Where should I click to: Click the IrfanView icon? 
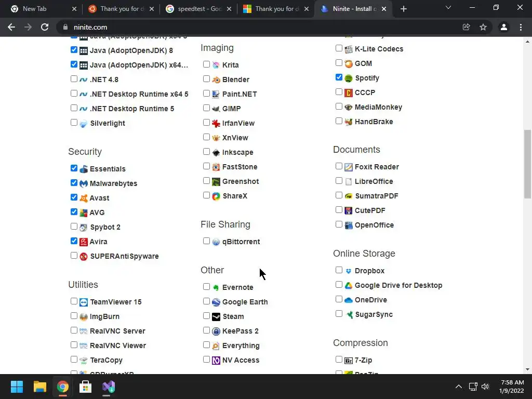coord(216,123)
